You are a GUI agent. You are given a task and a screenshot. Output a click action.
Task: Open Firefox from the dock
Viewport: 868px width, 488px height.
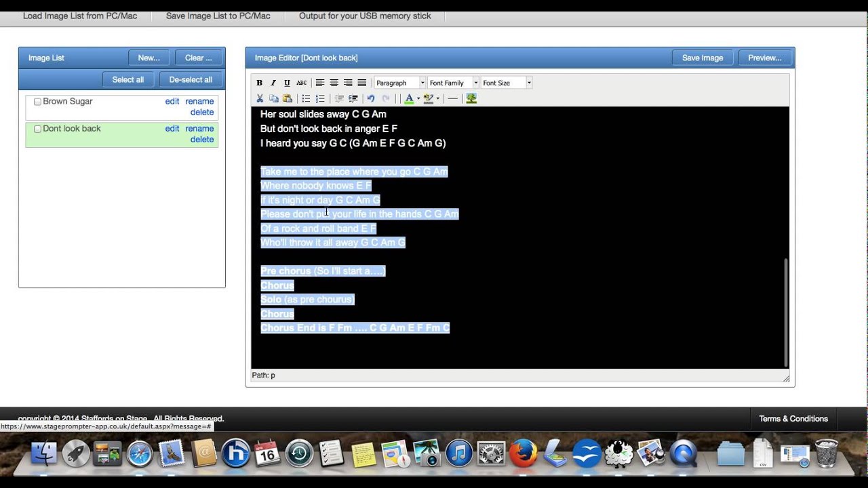(523, 453)
